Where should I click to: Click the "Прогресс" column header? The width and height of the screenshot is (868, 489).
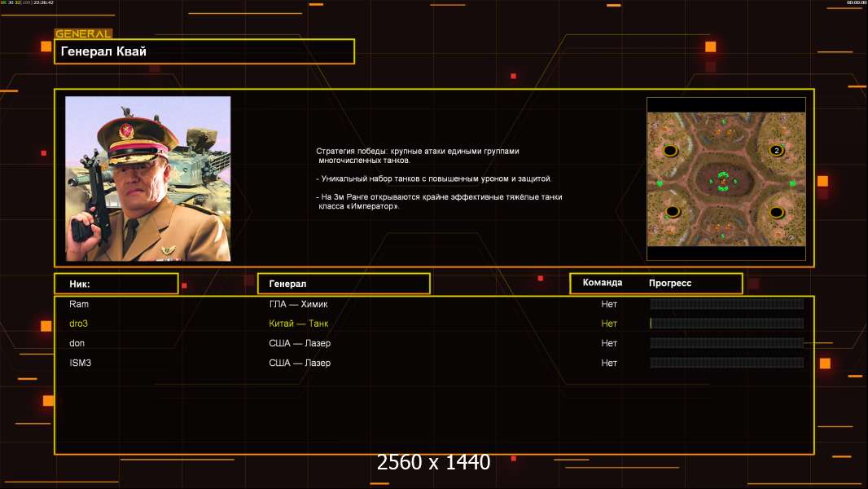(670, 283)
